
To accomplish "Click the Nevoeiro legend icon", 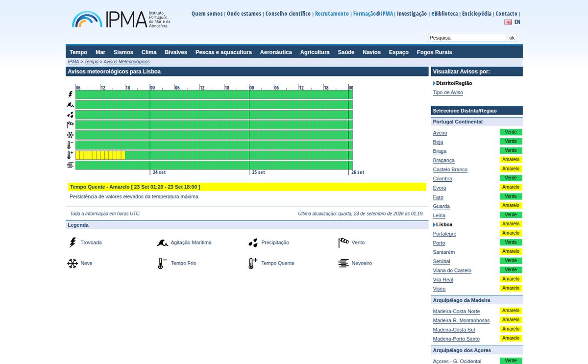I will click(x=343, y=263).
